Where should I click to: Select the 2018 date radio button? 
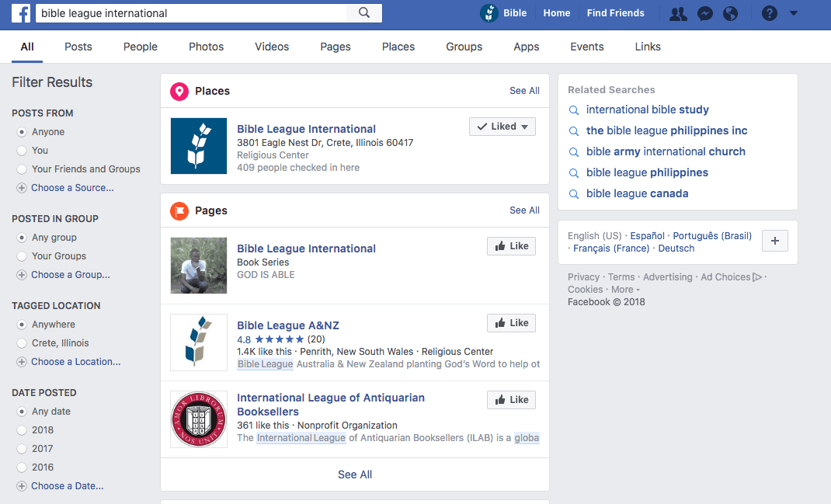pyautogui.click(x=22, y=429)
